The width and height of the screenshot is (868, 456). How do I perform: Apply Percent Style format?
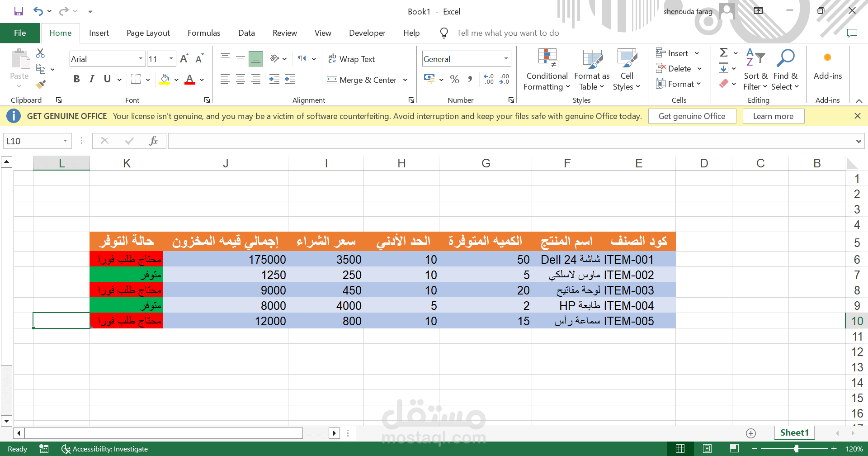pos(455,80)
